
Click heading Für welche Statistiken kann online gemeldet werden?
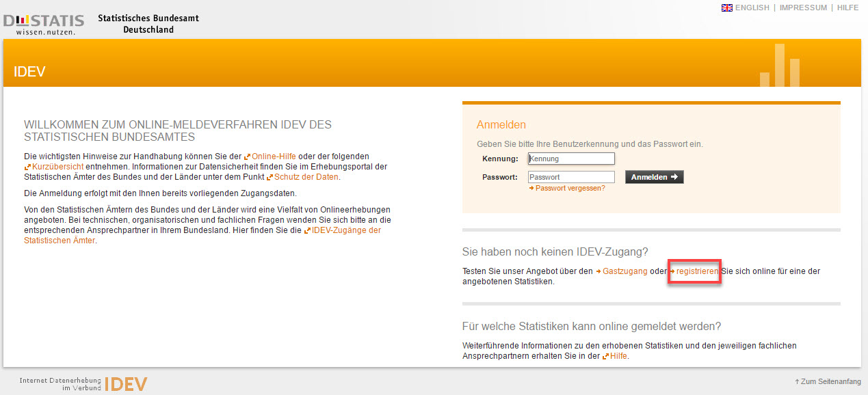[592, 327]
